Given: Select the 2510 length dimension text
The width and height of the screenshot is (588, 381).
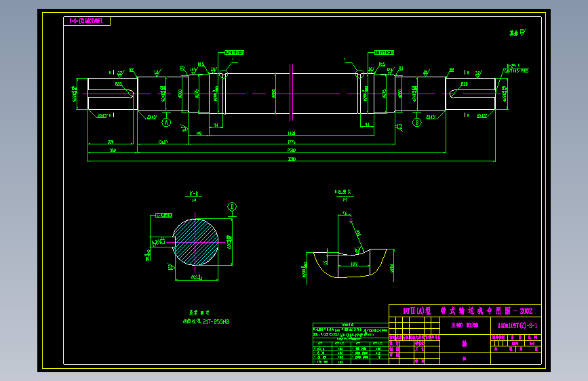Looking at the screenshot, I should pos(292,151).
